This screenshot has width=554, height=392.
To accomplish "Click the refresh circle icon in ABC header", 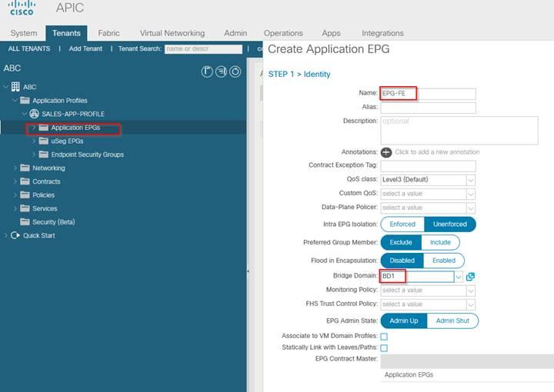I will coord(235,71).
